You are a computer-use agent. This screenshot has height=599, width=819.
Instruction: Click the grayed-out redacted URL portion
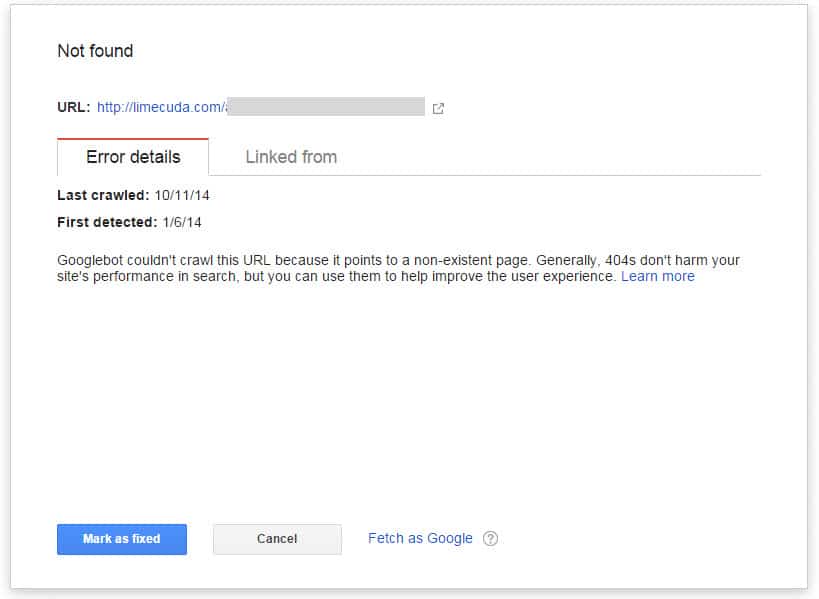point(326,107)
